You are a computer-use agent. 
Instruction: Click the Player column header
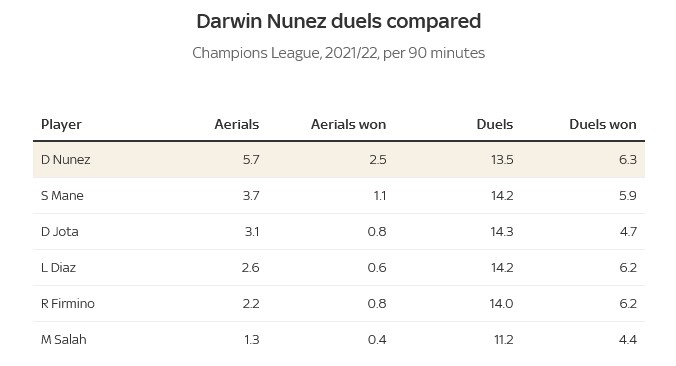(61, 125)
